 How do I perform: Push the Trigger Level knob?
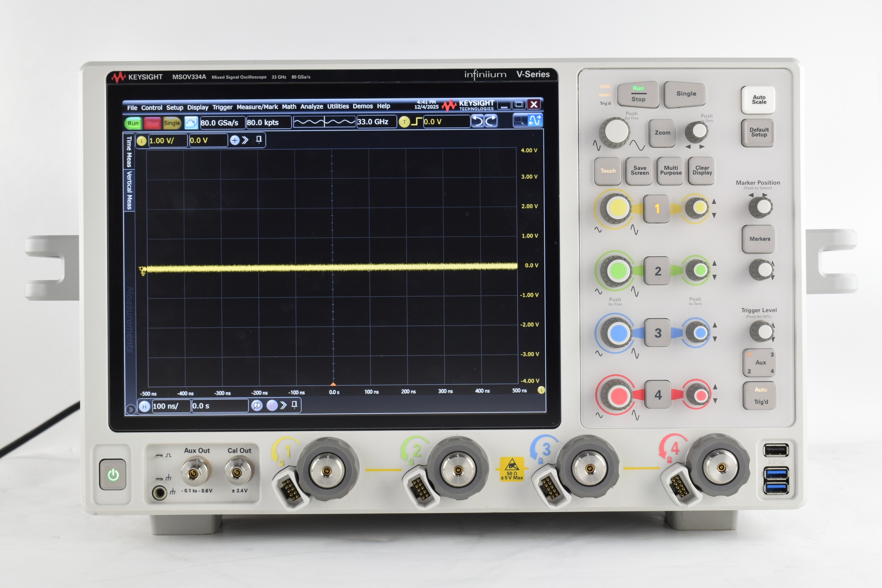coord(762,332)
